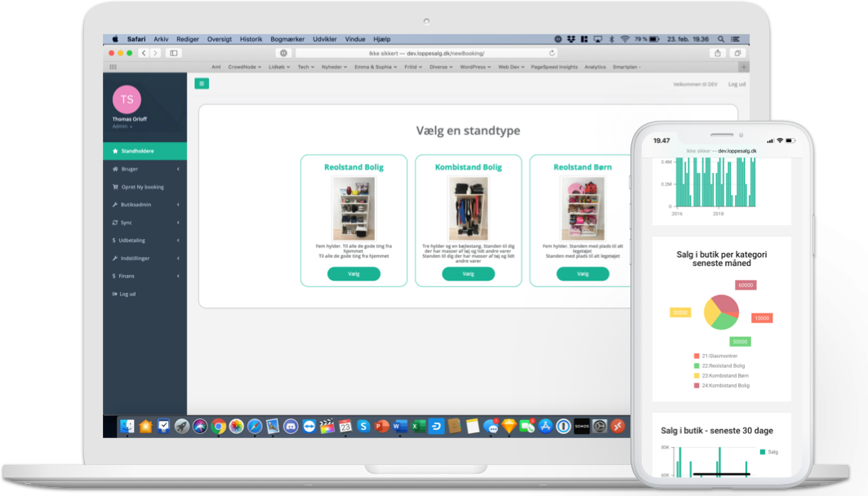Expand the Bruger sidebar submenu
This screenshot has height=496, width=868.
point(178,169)
